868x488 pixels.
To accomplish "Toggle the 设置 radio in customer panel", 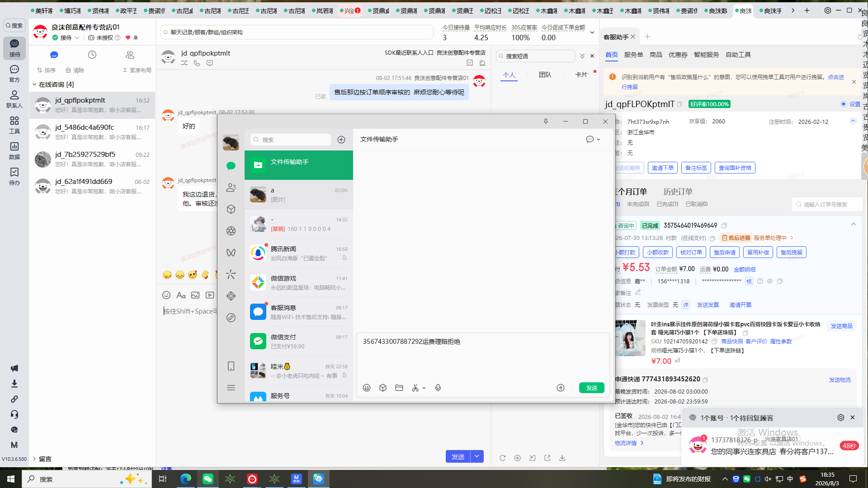I will (844, 104).
